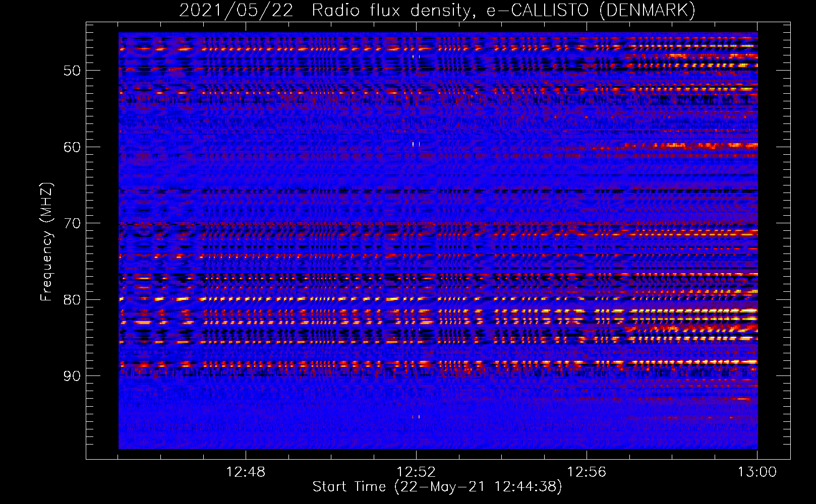This screenshot has width=816, height=504.
Task: Click the time tick label '13:00'
Action: coord(757,472)
